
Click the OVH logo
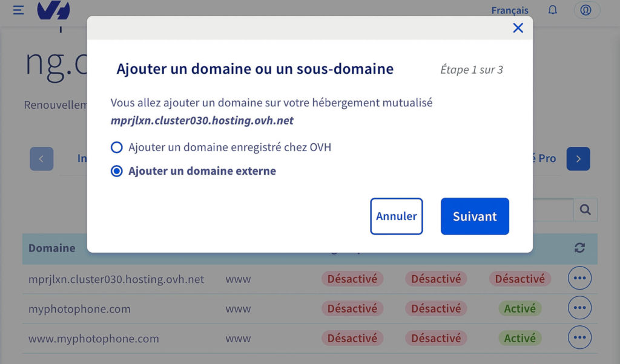tap(53, 10)
